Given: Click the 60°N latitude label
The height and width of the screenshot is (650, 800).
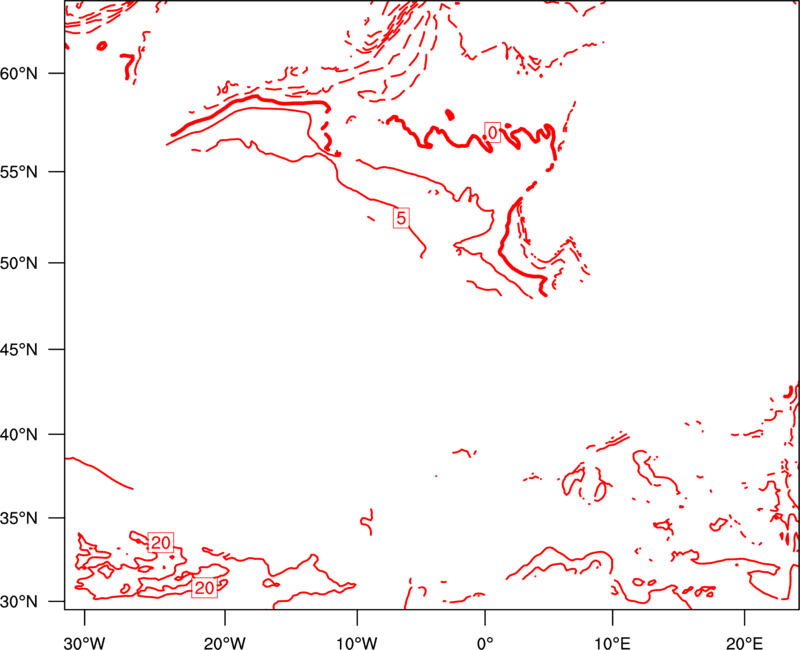Looking at the screenshot, I should [x=19, y=73].
